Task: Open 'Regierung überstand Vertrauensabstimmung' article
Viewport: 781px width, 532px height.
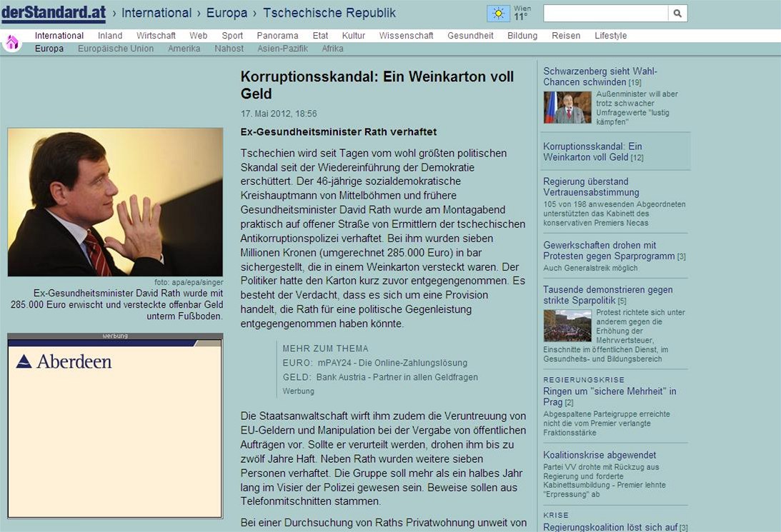Action: pyautogui.click(x=591, y=187)
